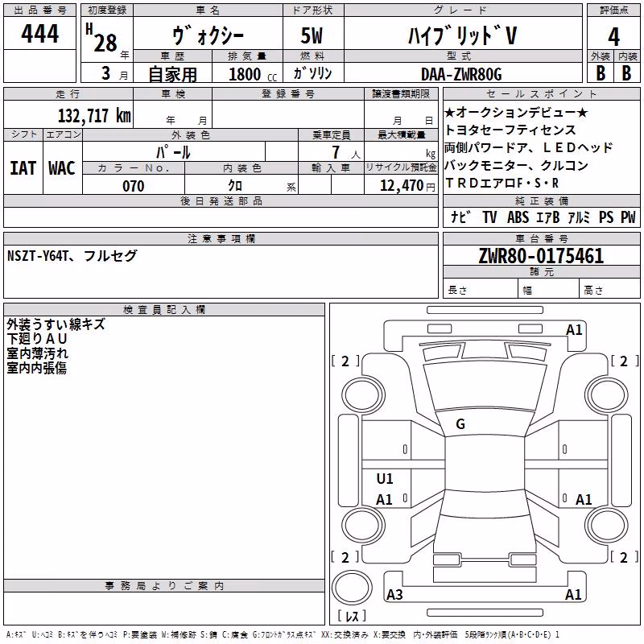Select inspector note 室内薄汚れ
Viewport: 644px width, 644px height.
[x=37, y=353]
